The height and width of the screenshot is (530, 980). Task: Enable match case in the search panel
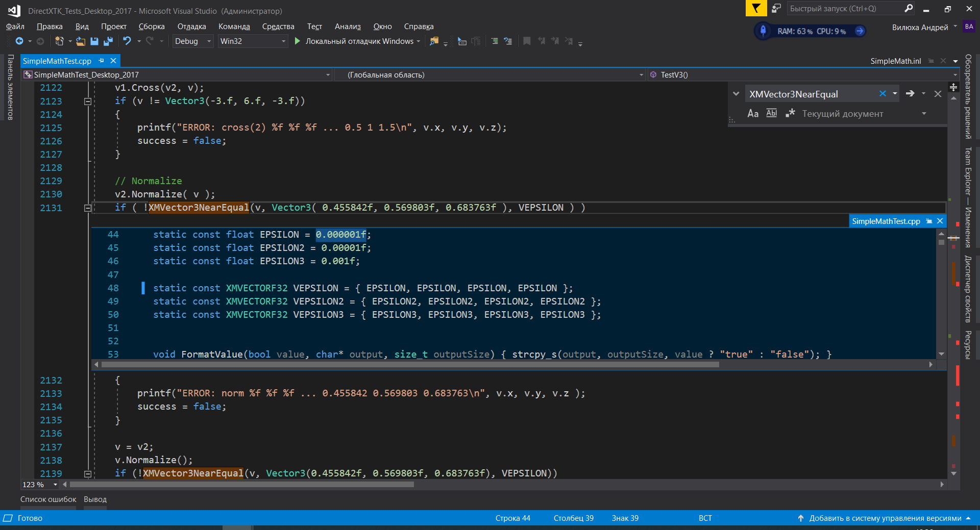(753, 113)
